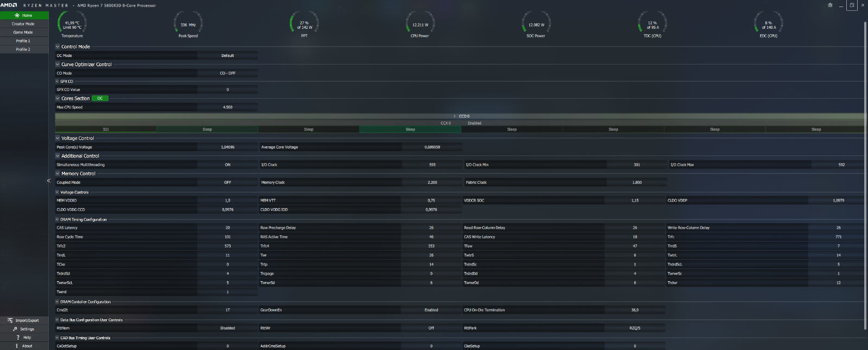The image size is (868, 350).
Task: Click the Memory Clock value 2.200
Action: [x=432, y=183]
